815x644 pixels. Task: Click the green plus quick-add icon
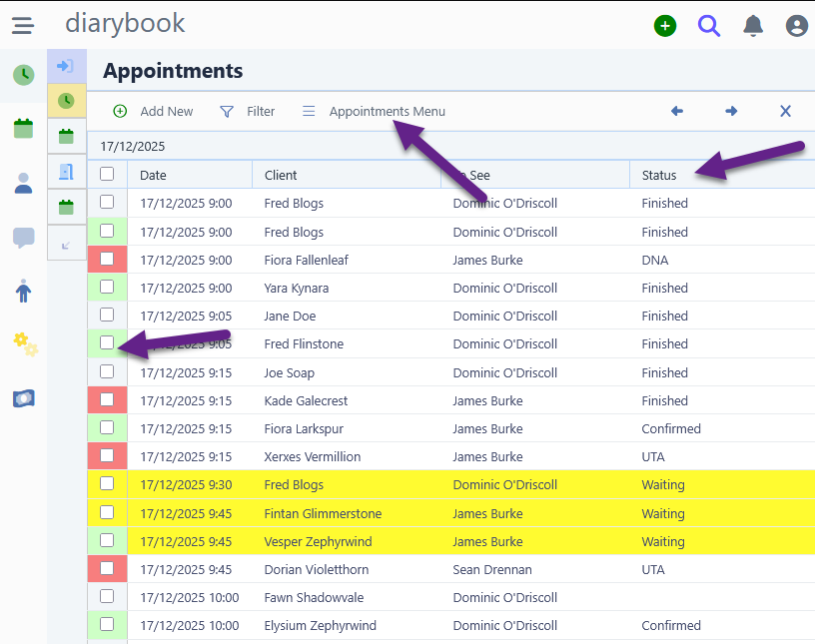(x=665, y=26)
